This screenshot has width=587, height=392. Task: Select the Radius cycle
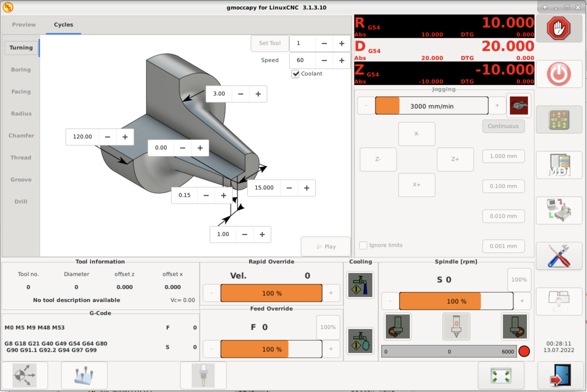(x=21, y=114)
